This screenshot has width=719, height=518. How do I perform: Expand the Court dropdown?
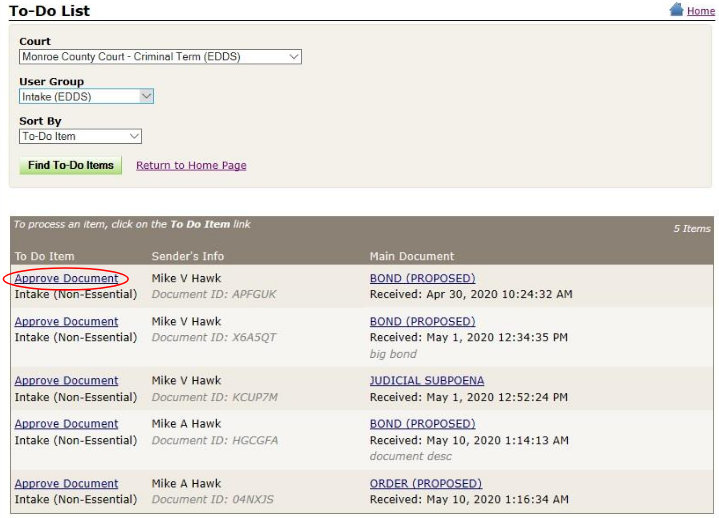160,57
